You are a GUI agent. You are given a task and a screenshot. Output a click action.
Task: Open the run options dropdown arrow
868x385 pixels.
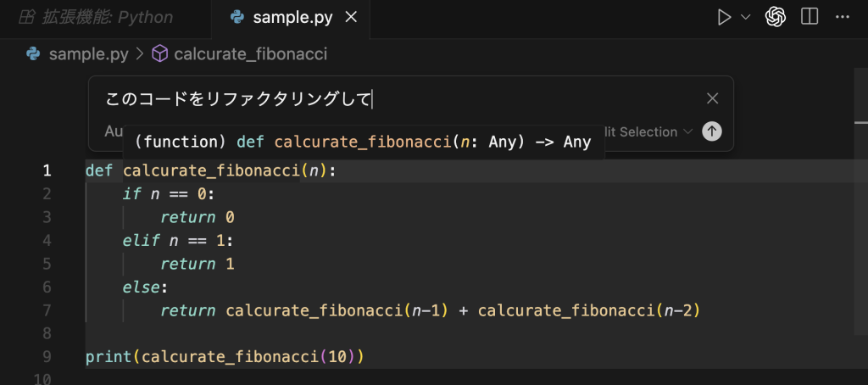pyautogui.click(x=746, y=17)
